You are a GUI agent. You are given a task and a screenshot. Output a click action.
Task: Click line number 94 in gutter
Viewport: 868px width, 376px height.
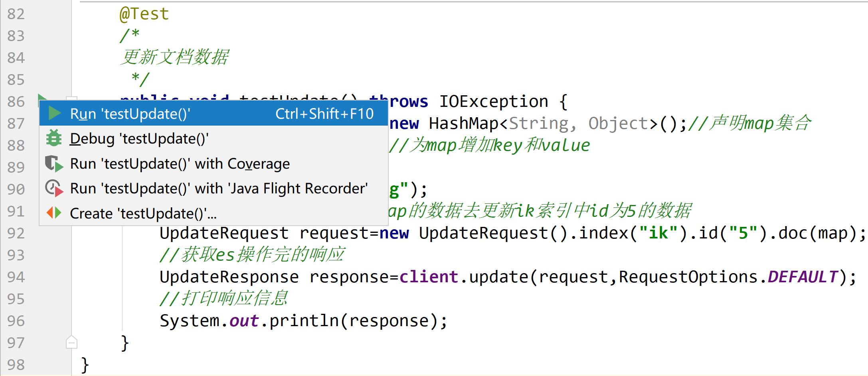(x=16, y=277)
